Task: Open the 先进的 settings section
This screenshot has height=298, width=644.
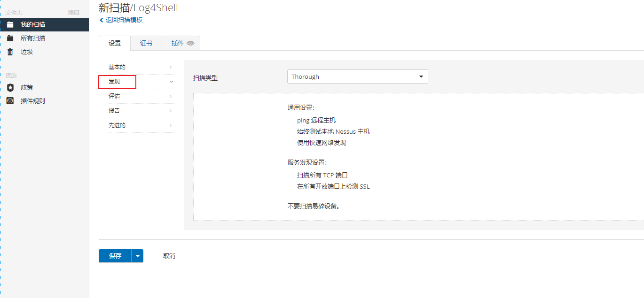Action: (141, 125)
